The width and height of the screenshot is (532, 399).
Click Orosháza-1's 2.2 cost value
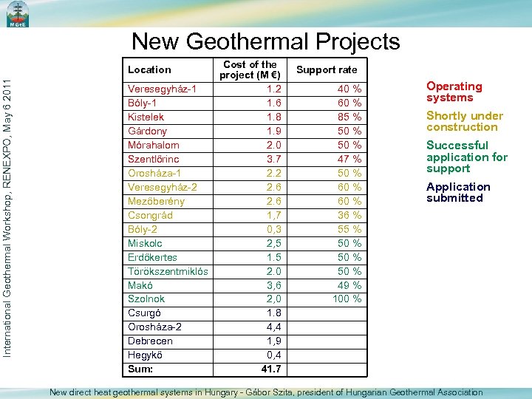point(274,174)
